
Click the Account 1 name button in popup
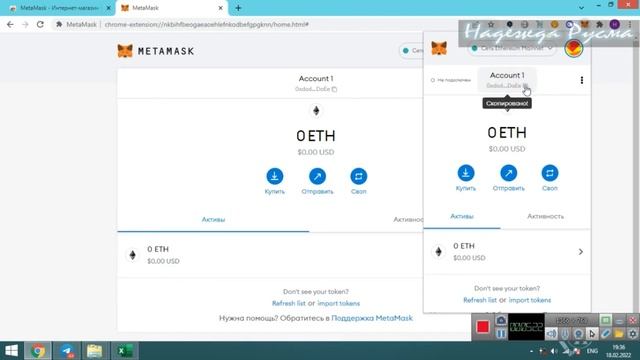point(507,80)
